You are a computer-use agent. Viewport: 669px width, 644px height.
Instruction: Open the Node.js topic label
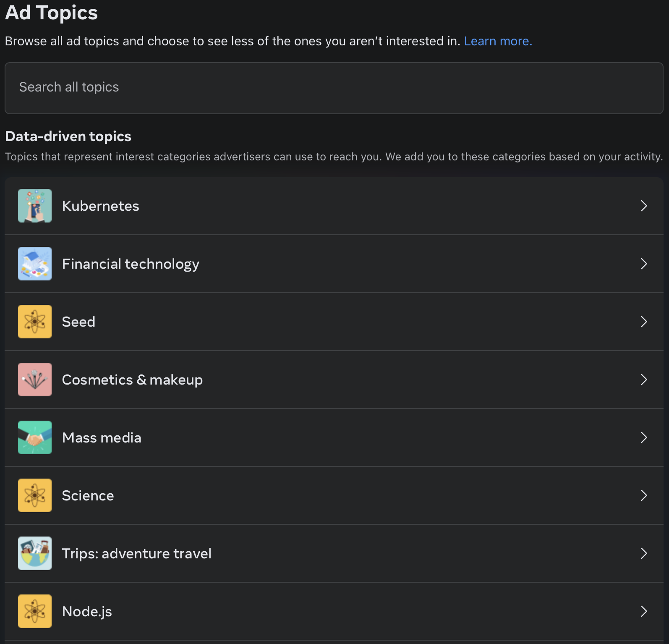click(87, 612)
